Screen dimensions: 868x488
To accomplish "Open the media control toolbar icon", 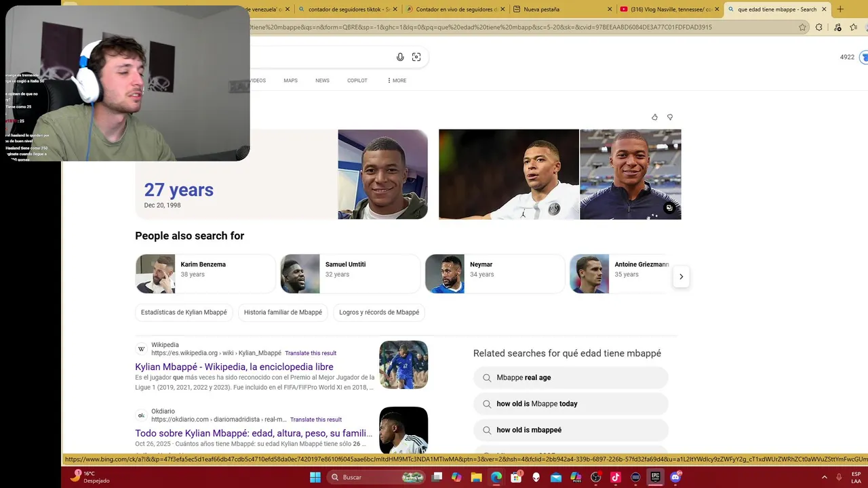I will [x=837, y=27].
